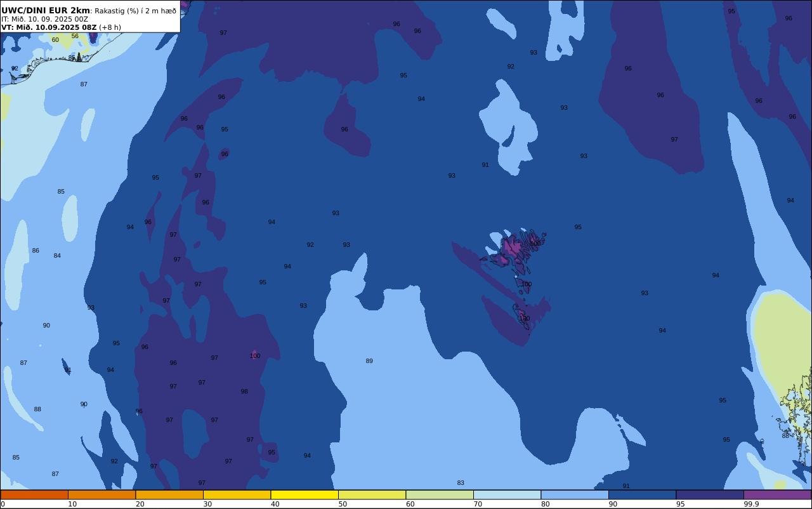The image size is (812, 509).
Task: Click the humidity value '98' on the map
Action: (x=244, y=392)
